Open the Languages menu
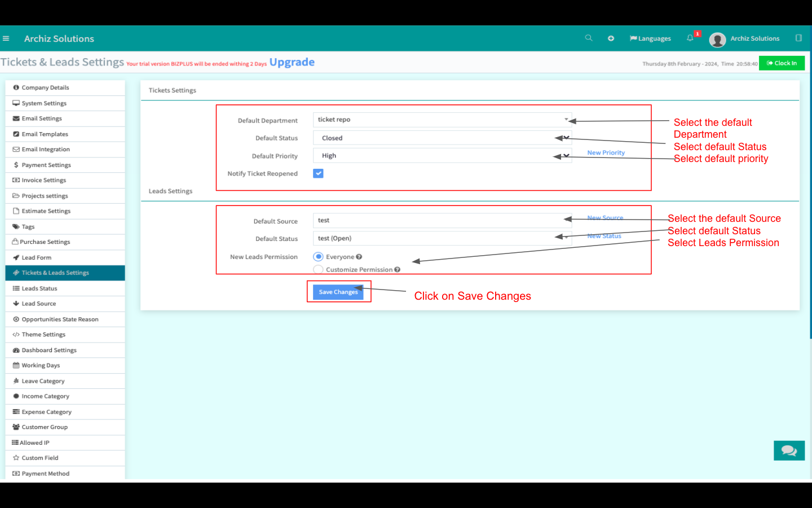 (x=650, y=38)
